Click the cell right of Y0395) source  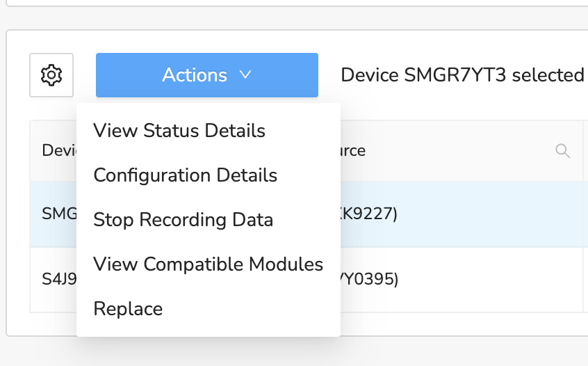585,279
